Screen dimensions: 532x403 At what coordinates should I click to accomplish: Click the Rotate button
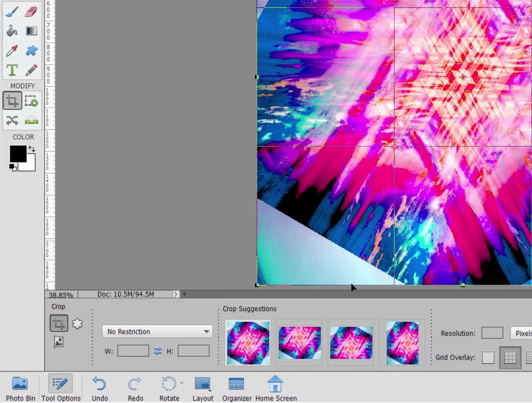coord(169,388)
